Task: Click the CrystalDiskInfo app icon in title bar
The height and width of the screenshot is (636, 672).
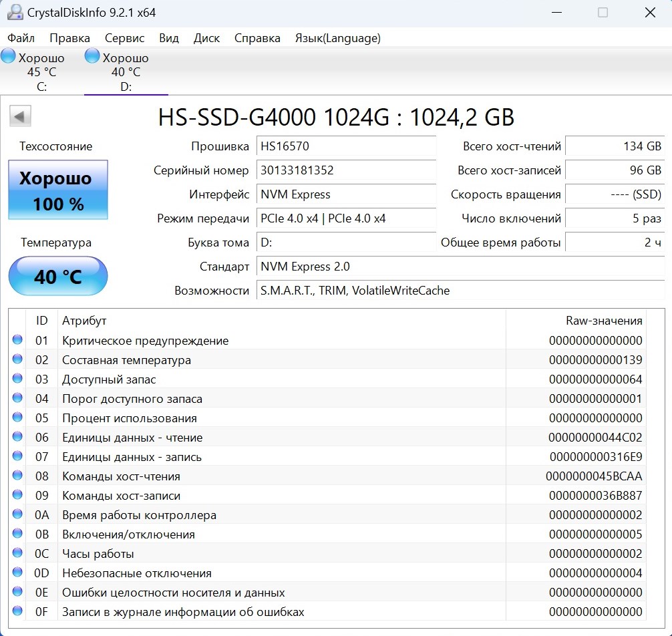Action: coord(13,12)
